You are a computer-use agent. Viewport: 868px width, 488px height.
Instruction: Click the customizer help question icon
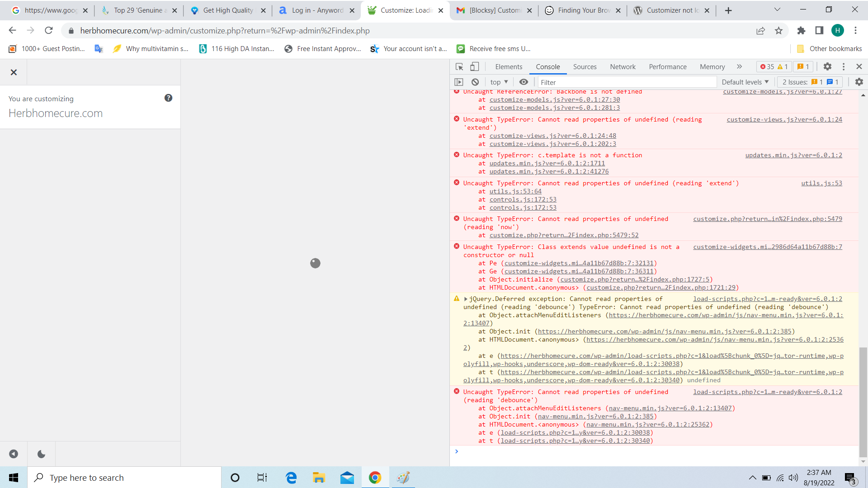click(168, 98)
